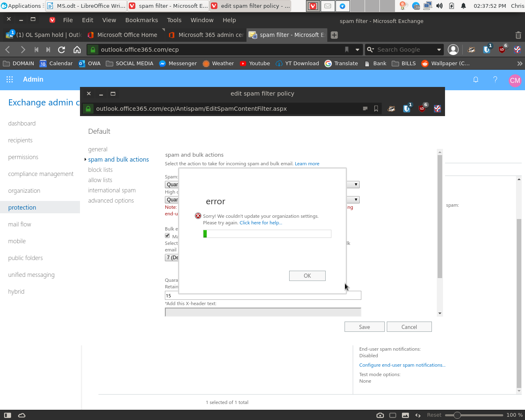
Task: Open the CM account avatar
Action: pos(515,80)
